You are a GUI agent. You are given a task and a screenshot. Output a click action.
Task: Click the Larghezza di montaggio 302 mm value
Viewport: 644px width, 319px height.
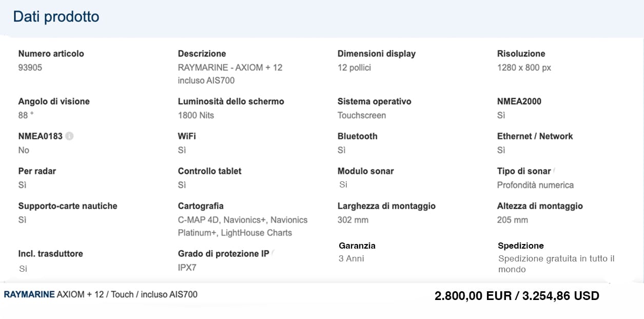point(353,220)
